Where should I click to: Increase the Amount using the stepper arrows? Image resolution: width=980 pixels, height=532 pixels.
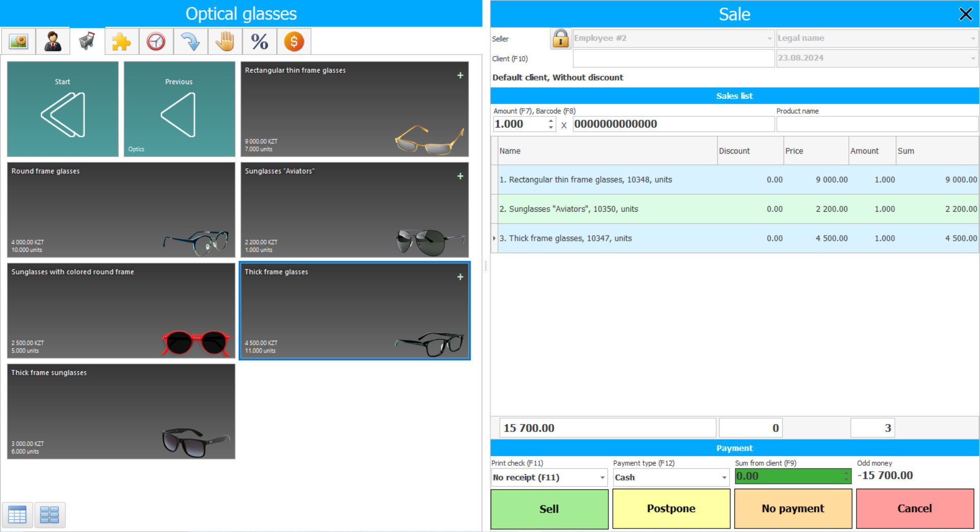click(550, 121)
